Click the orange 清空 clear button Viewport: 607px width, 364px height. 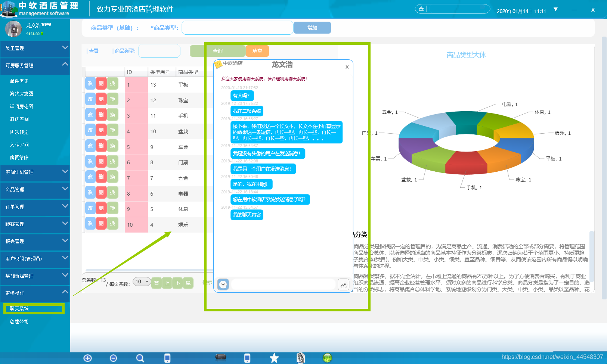coord(257,51)
